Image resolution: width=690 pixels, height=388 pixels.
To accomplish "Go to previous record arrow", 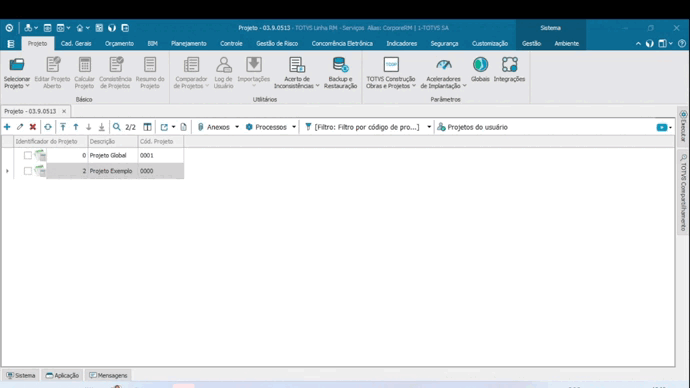I will [76, 127].
